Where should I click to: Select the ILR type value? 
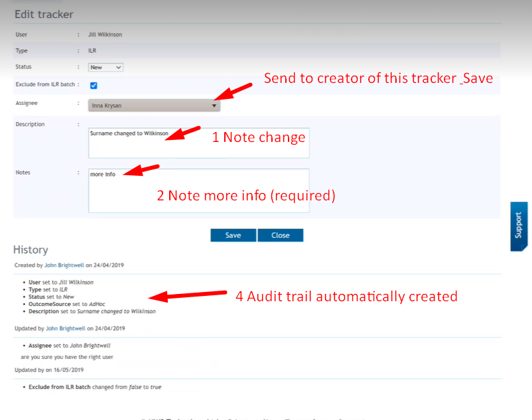tap(92, 50)
